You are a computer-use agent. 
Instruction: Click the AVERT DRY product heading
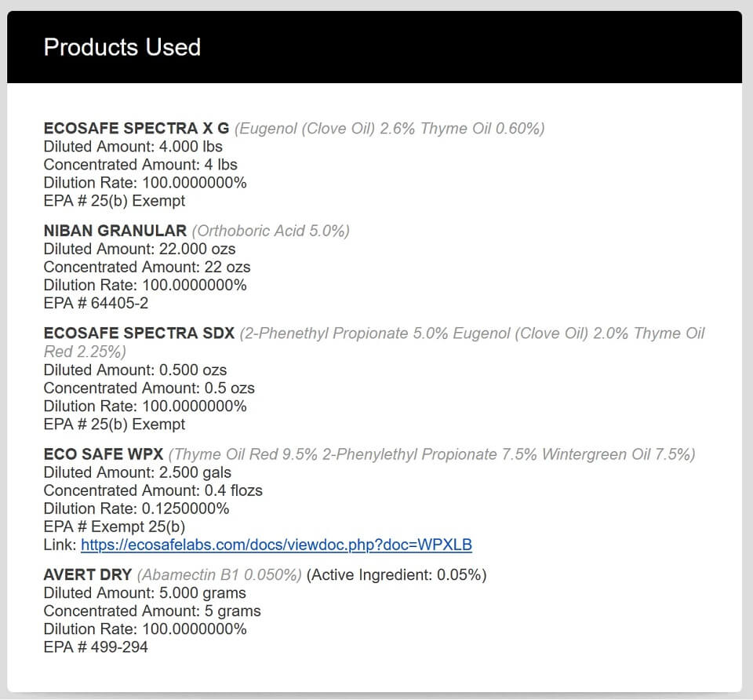(x=87, y=574)
